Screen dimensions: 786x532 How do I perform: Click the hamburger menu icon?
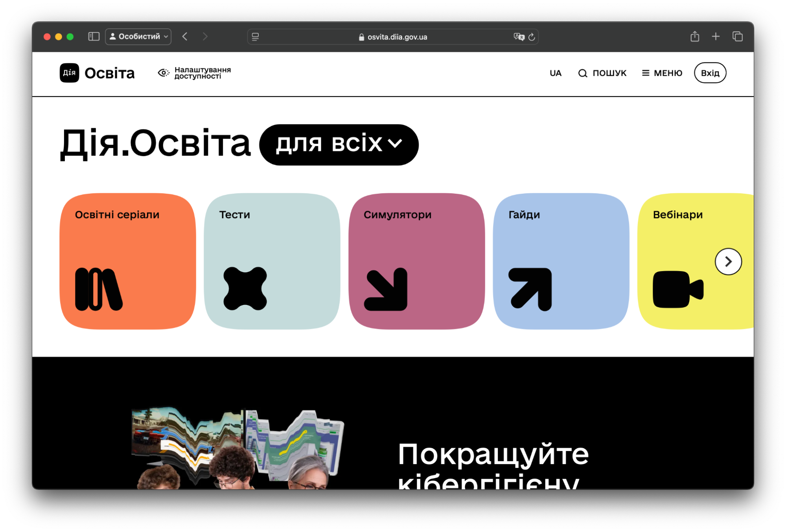click(646, 73)
